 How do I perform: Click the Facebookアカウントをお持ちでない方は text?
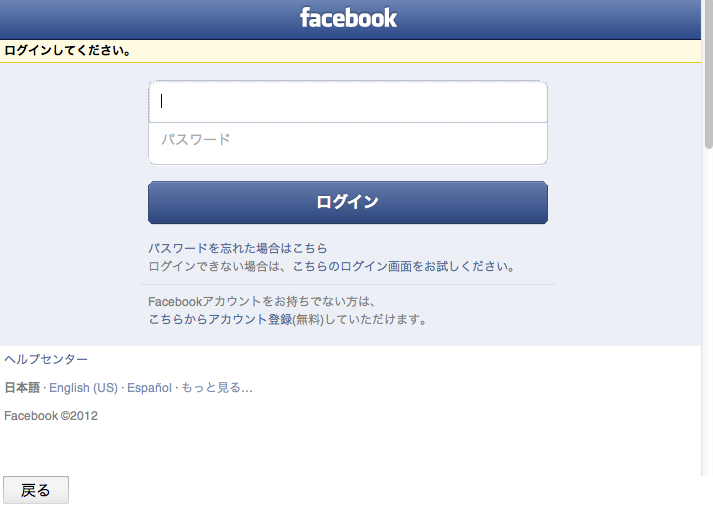coord(262,302)
